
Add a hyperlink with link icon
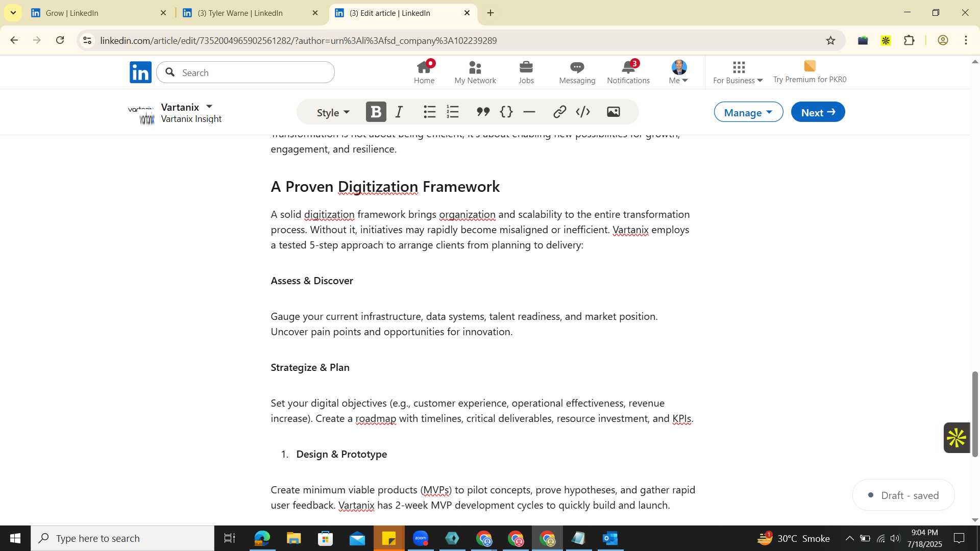pyautogui.click(x=559, y=112)
